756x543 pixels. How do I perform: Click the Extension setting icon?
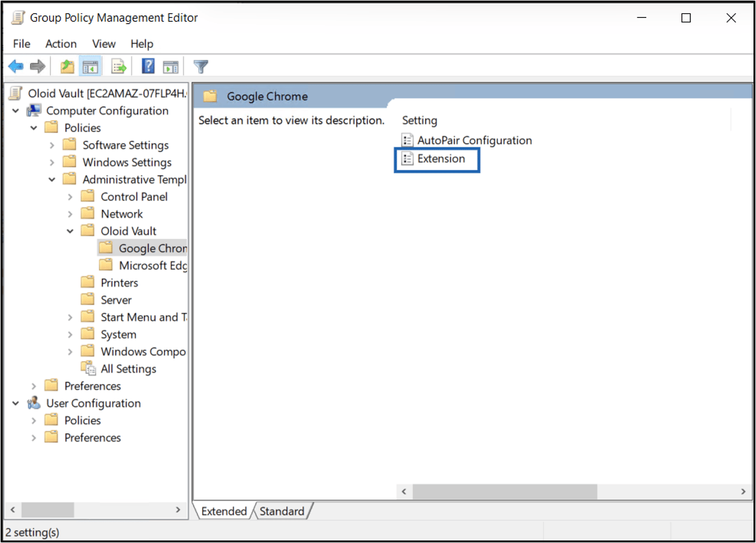(x=408, y=159)
